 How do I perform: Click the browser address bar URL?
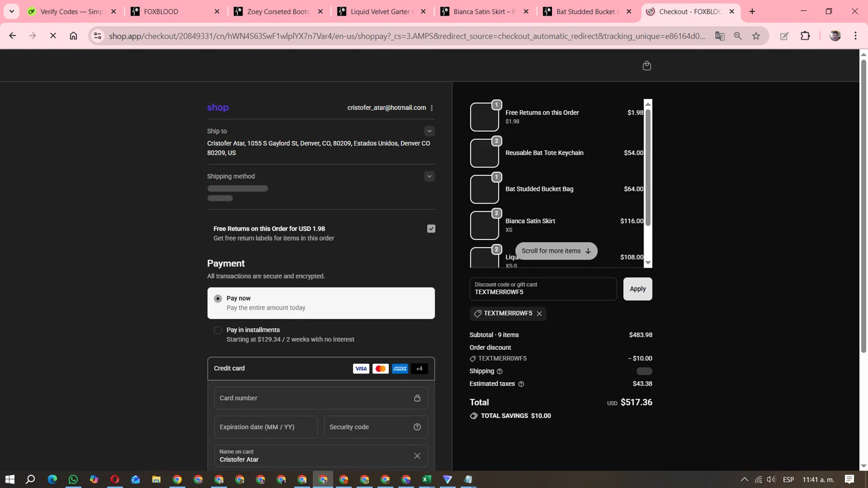tap(407, 36)
